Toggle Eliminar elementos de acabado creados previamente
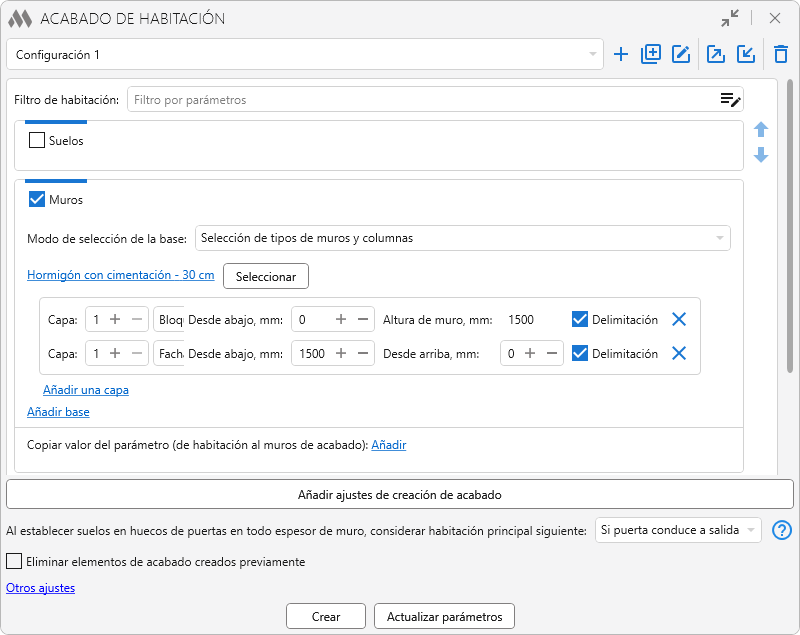The image size is (800, 635). [x=14, y=562]
